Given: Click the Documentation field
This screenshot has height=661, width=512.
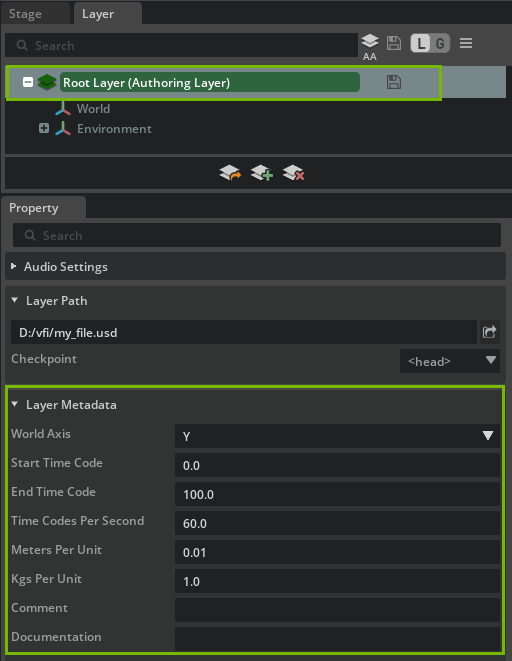Looking at the screenshot, I should (337, 639).
